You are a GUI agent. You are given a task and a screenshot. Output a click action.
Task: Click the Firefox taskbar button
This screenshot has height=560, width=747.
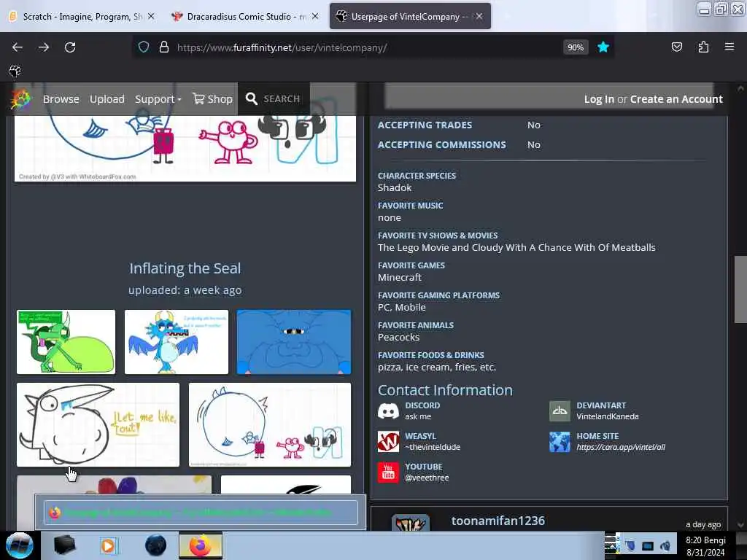tap(201, 545)
